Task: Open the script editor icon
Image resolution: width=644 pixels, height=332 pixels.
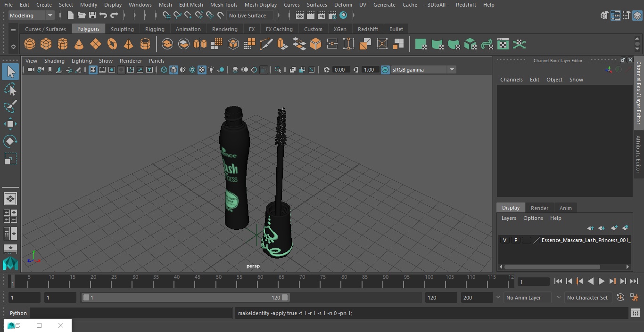Action: click(635, 313)
